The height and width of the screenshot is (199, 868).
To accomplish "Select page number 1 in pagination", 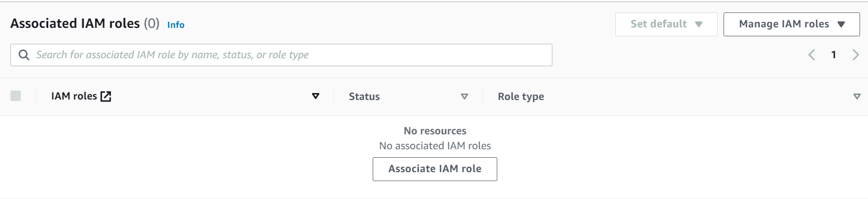I will pyautogui.click(x=834, y=55).
